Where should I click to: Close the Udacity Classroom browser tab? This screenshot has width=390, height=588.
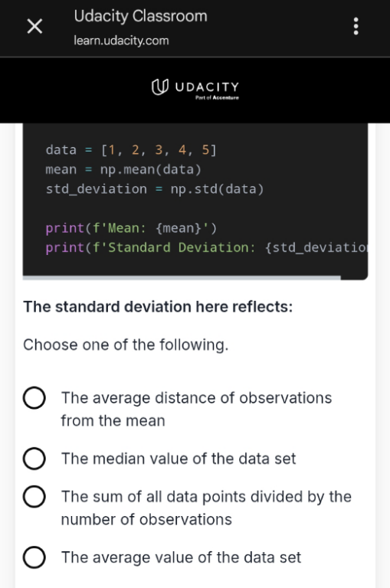(x=35, y=26)
